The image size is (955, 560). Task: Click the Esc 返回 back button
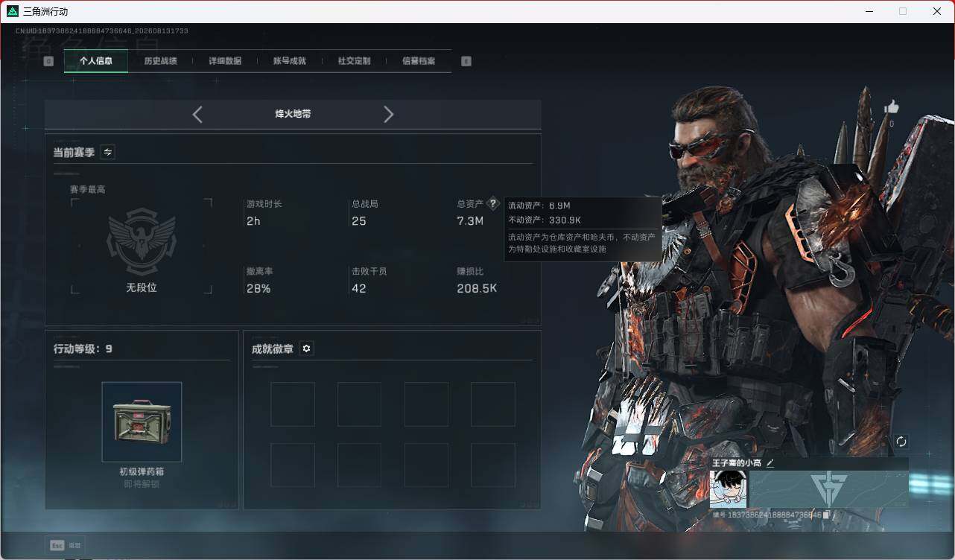point(66,545)
